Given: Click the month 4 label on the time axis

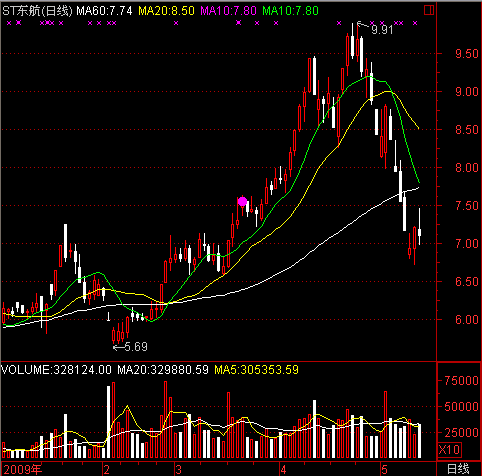Looking at the screenshot, I should [283, 470].
